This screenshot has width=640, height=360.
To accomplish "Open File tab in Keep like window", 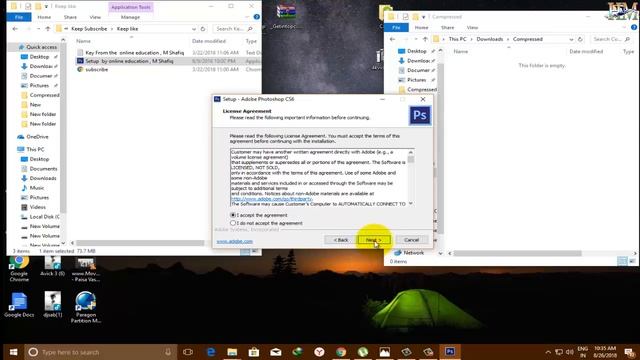I will [19, 17].
